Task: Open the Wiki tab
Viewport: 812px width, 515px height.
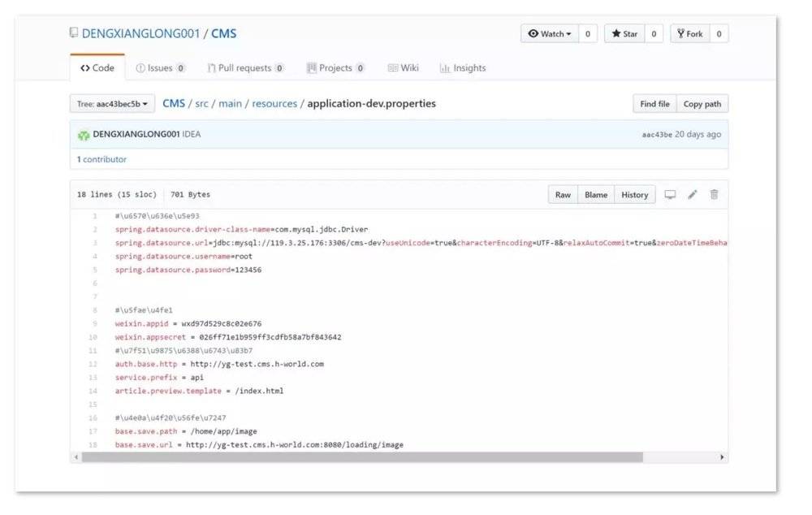Action: coord(404,68)
